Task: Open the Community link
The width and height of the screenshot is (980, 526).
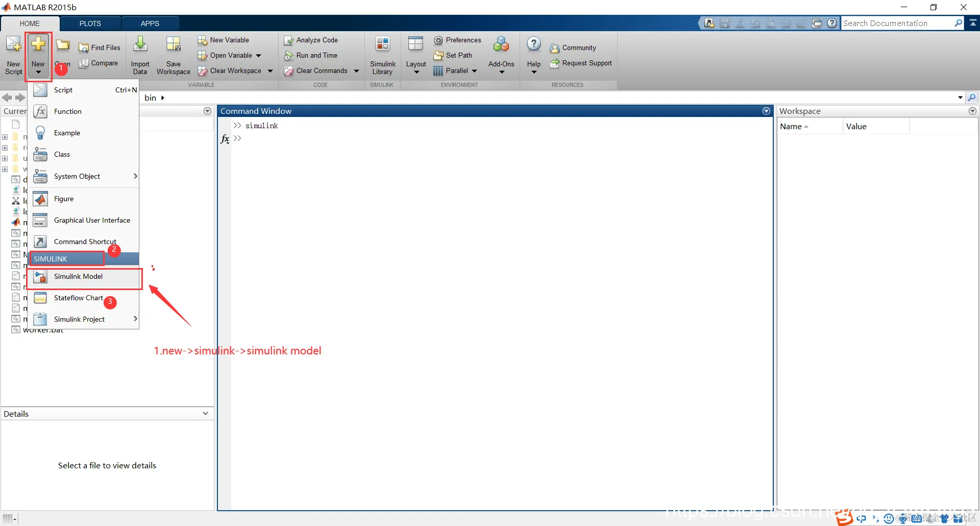Action: [573, 47]
